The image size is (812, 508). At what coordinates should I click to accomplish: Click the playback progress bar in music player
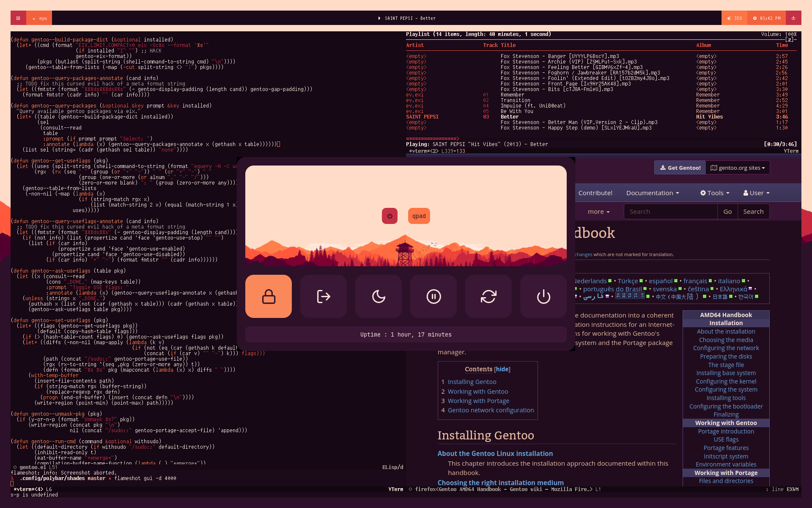pyautogui.click(x=601, y=139)
